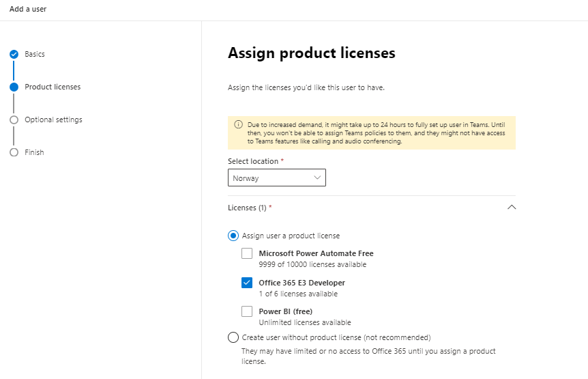
Task: Click the completed Basics step checkmark icon
Action: 14,55
